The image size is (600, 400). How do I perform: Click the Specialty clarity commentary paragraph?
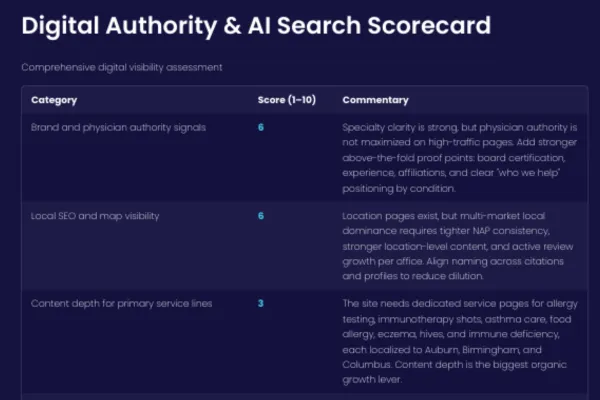pyautogui.click(x=460, y=158)
